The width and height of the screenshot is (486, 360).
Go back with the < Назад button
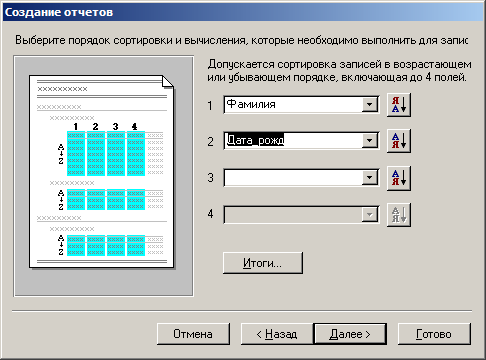[277, 334]
